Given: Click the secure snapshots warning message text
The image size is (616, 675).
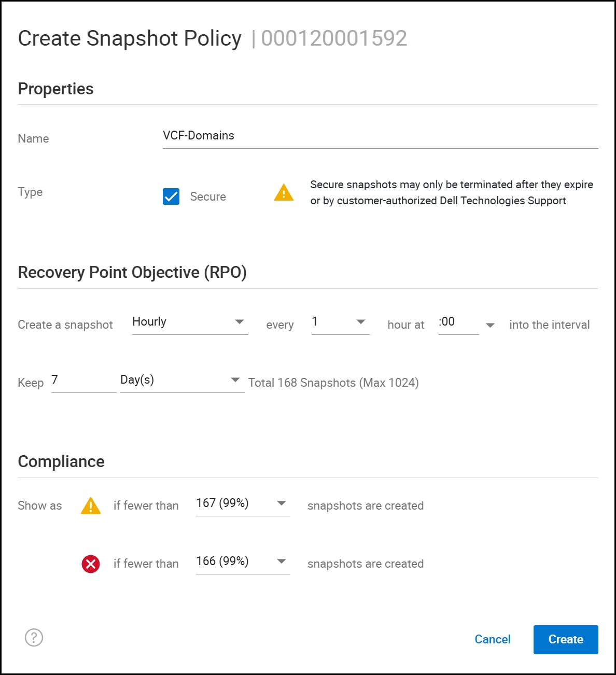Looking at the screenshot, I should click(452, 192).
